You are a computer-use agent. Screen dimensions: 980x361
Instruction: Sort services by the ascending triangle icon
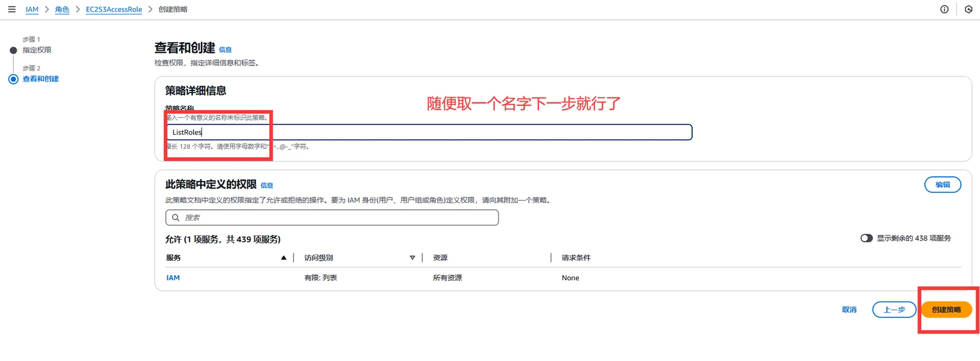click(284, 258)
